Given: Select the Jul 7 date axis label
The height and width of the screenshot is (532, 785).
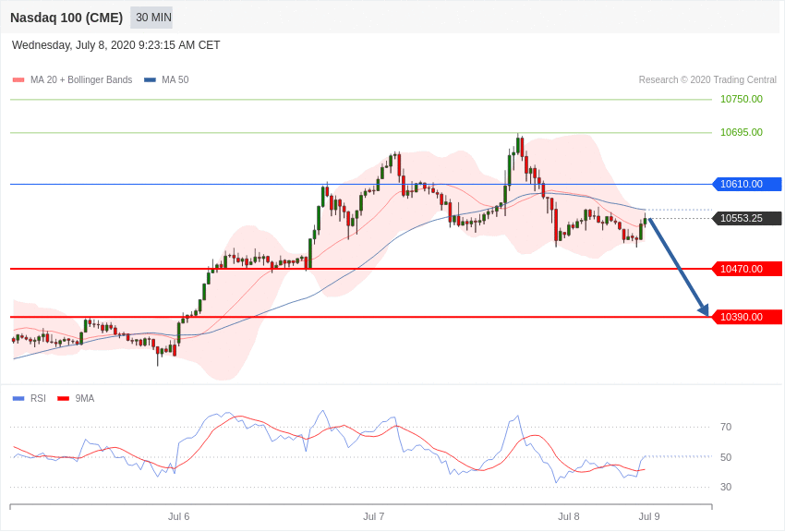Looking at the screenshot, I should (x=374, y=516).
